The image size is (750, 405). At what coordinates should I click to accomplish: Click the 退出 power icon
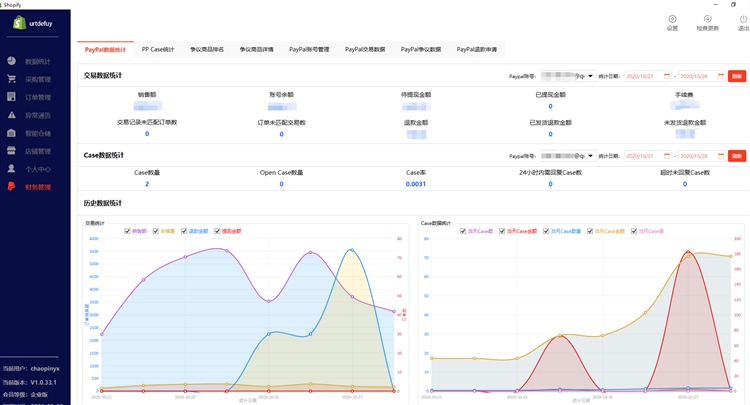(x=742, y=19)
